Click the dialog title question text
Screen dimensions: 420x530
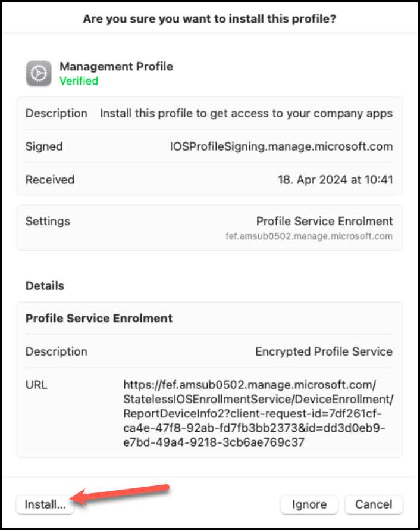(x=209, y=18)
